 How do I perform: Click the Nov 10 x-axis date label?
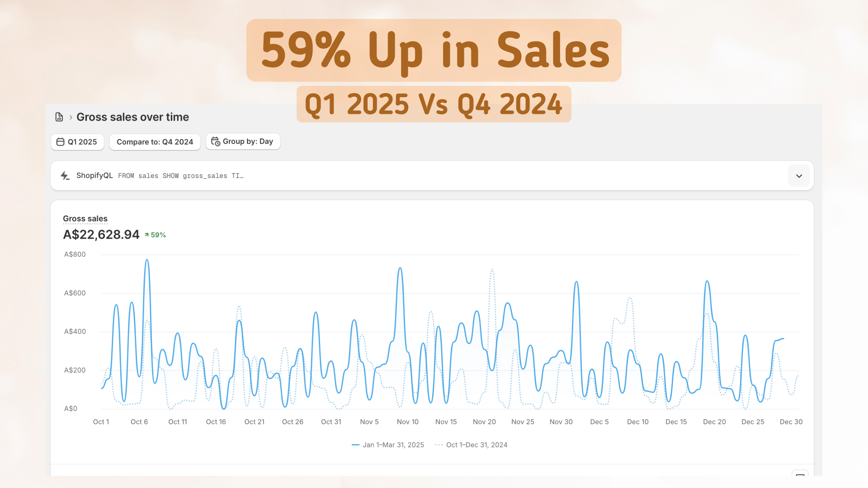[x=407, y=422]
